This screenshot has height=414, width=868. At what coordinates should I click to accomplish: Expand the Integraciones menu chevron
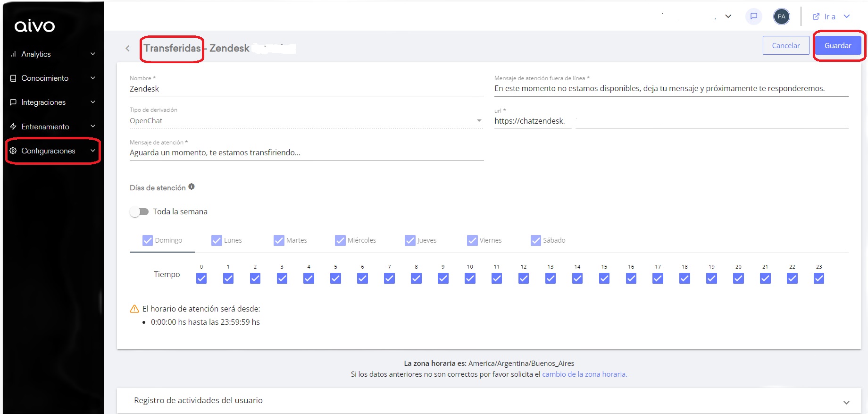click(x=93, y=102)
